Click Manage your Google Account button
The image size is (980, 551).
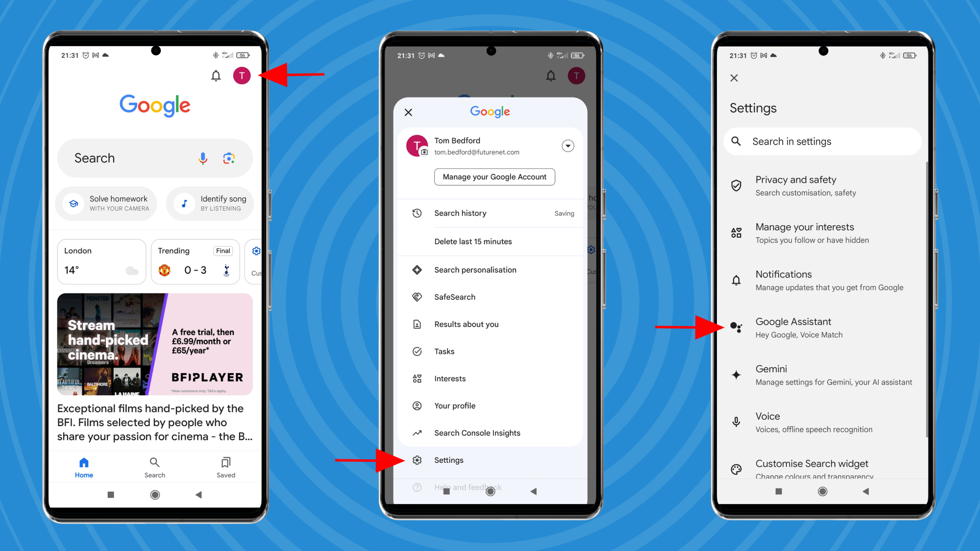[x=494, y=176]
